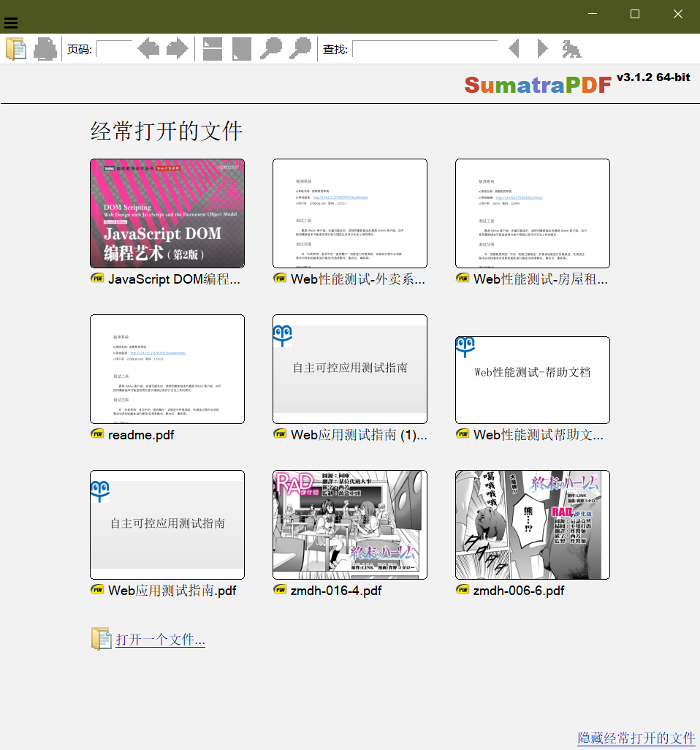700x750 pixels.
Task: Go to previous page arrow
Action: click(148, 49)
